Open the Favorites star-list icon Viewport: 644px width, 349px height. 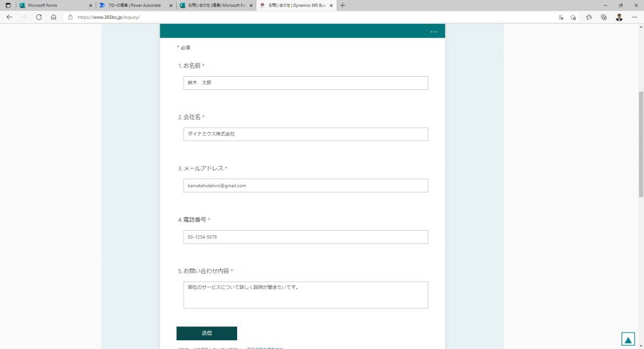point(589,18)
